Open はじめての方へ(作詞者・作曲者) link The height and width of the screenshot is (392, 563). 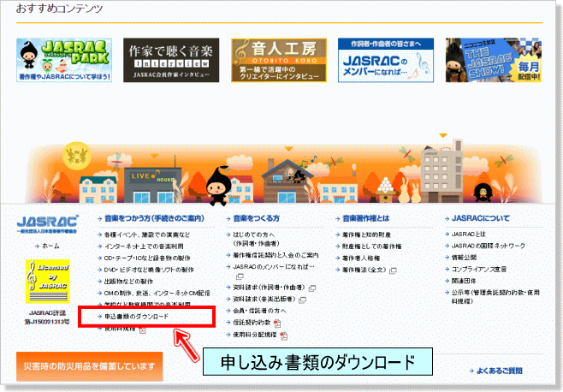(256, 239)
